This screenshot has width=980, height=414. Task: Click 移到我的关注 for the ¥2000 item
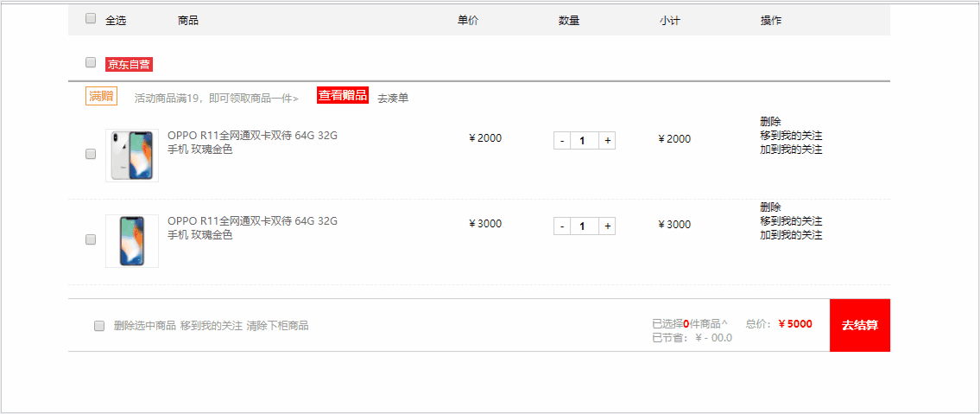791,136
